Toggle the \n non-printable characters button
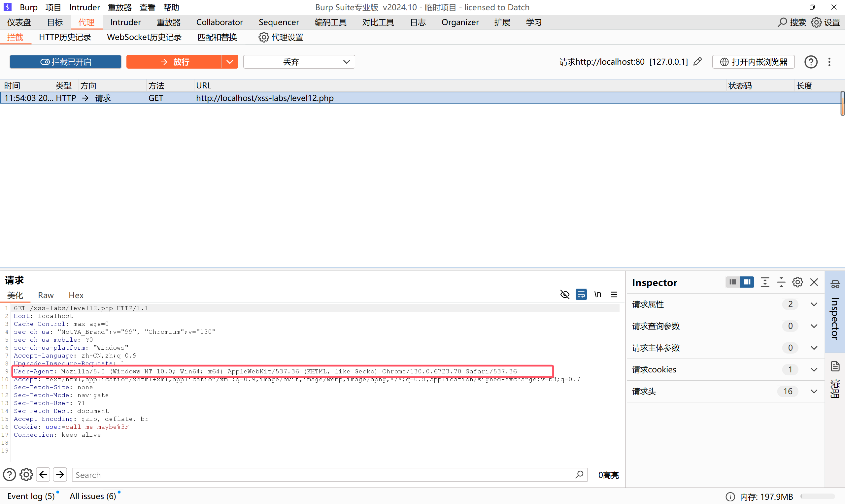Viewport: 845px width, 504px height. 598,295
